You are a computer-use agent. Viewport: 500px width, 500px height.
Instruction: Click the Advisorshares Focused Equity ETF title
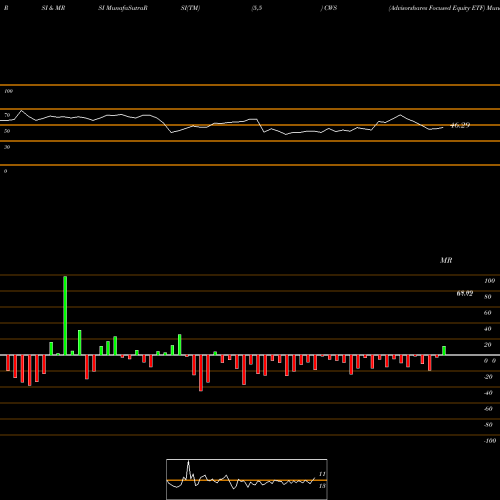[436, 8]
